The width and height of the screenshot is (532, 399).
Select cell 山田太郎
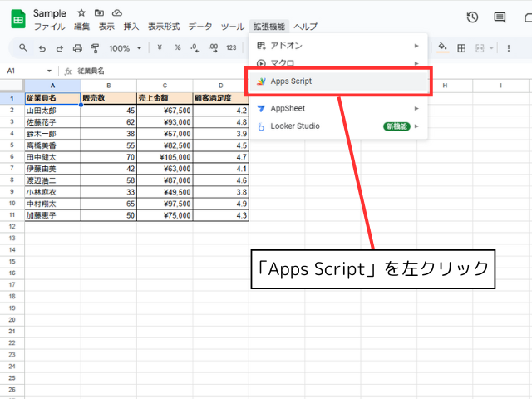pyautogui.click(x=52, y=111)
